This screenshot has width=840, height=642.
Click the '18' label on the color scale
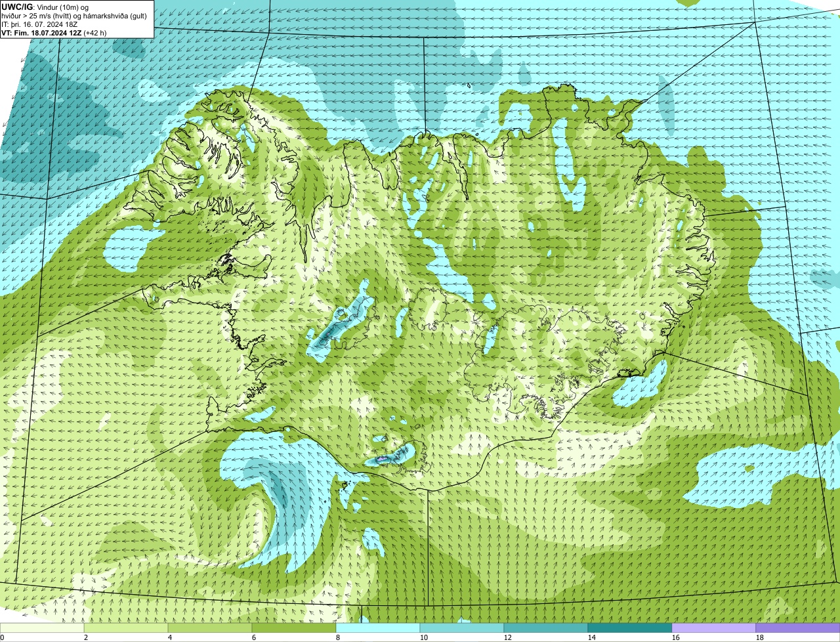pos(760,637)
